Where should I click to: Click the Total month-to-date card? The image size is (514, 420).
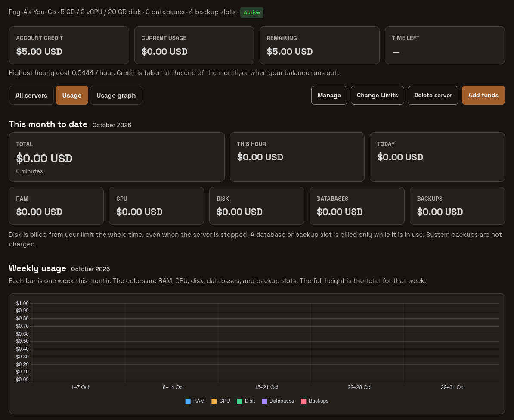point(117,157)
